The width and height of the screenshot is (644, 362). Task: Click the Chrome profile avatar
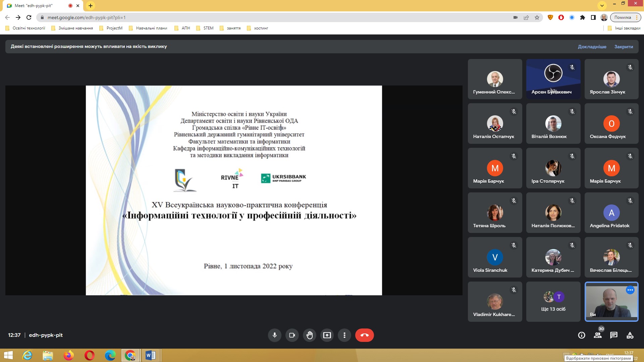point(604,17)
